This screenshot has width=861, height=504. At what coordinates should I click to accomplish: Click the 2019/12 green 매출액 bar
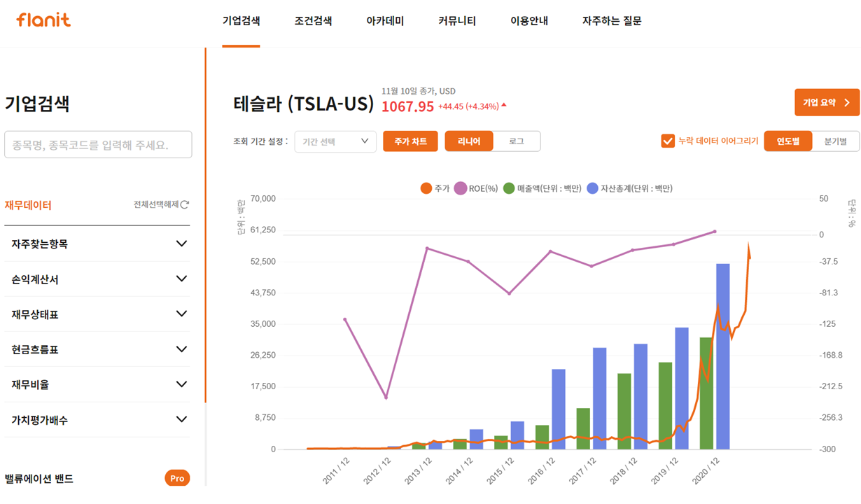coord(665,406)
